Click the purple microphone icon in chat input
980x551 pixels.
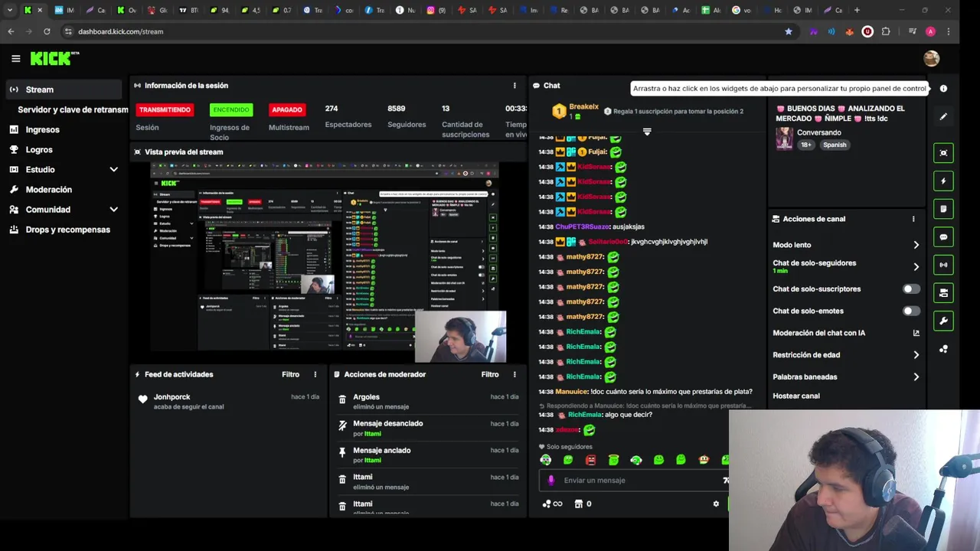tap(551, 481)
